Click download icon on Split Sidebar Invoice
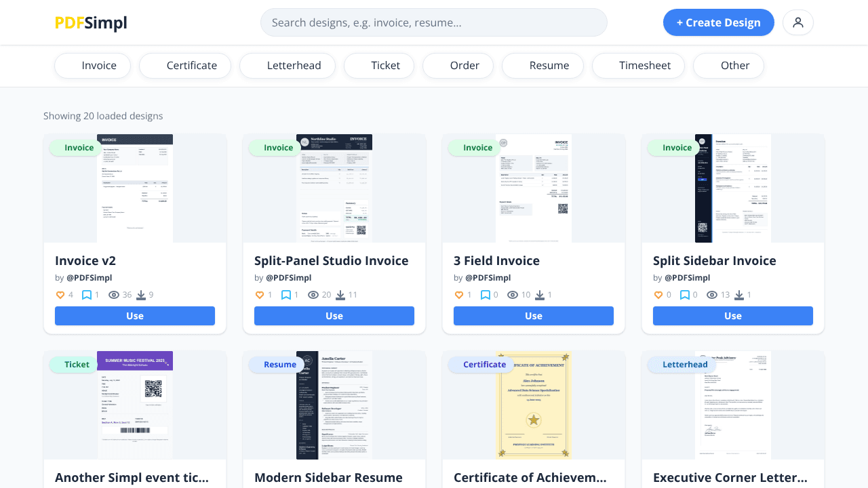Viewport: 868px width, 488px height. 739,295
